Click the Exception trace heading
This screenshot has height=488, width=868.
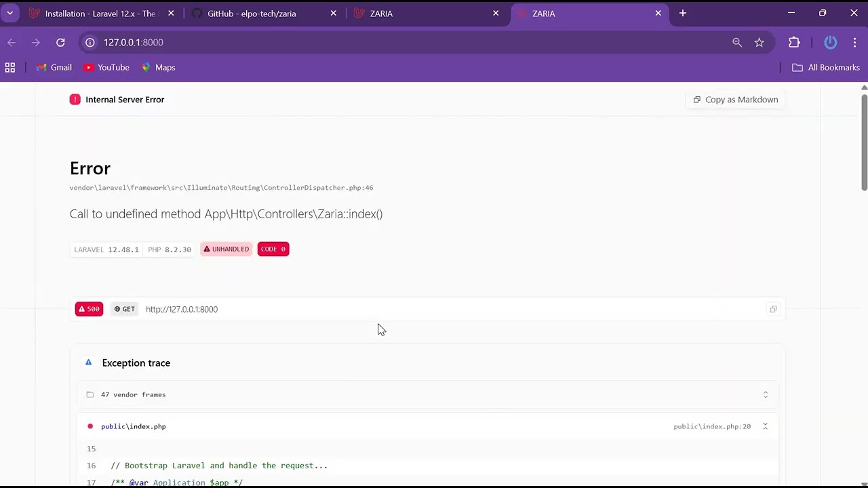(x=136, y=363)
